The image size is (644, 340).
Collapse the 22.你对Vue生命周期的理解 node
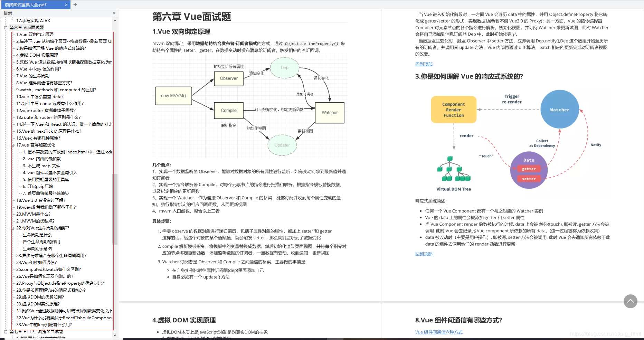(x=13, y=228)
